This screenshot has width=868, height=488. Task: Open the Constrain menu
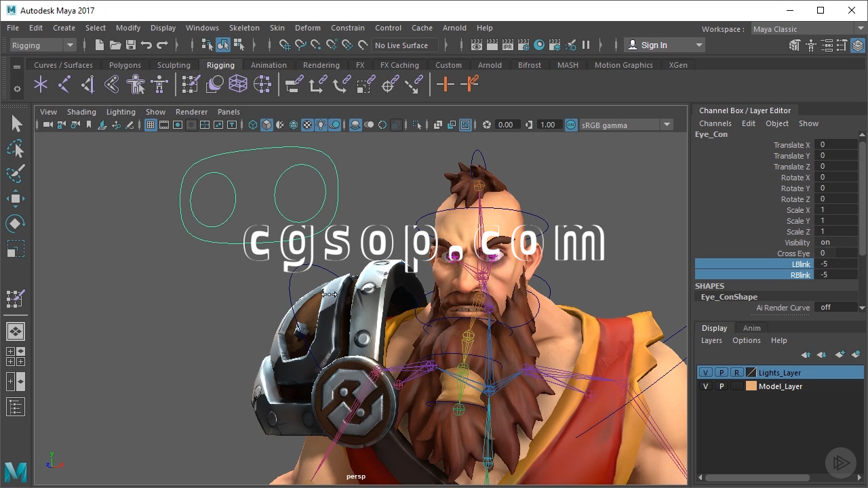click(348, 28)
